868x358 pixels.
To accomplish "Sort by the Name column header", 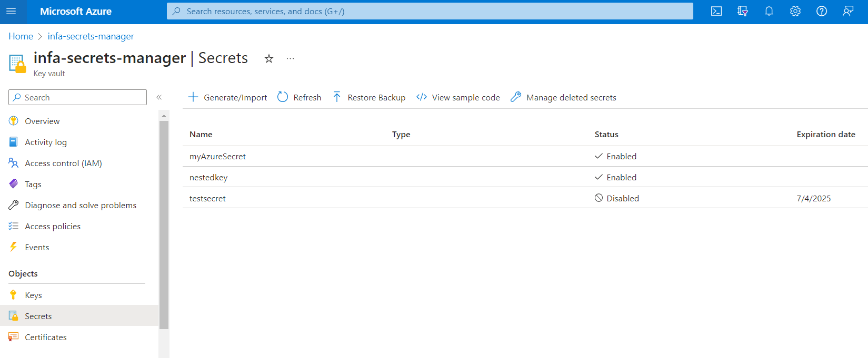I will tap(201, 135).
